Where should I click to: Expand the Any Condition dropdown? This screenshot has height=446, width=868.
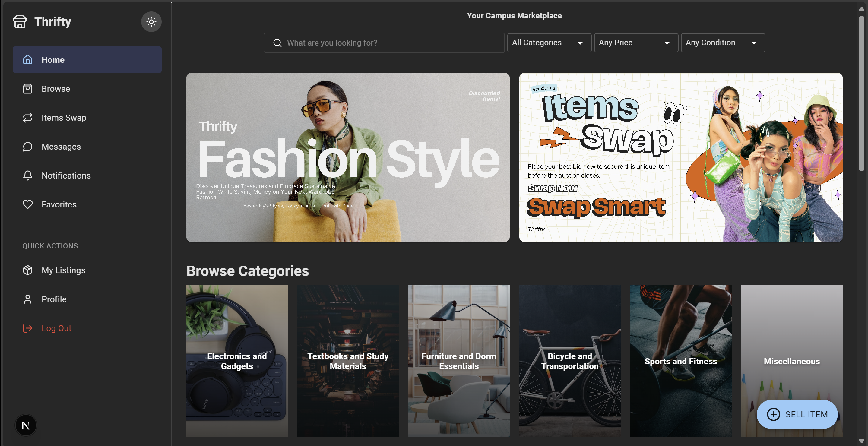[x=723, y=43]
